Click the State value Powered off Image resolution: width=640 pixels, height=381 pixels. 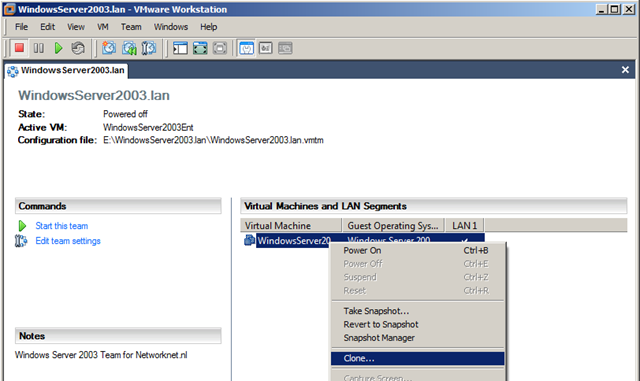[x=125, y=114]
